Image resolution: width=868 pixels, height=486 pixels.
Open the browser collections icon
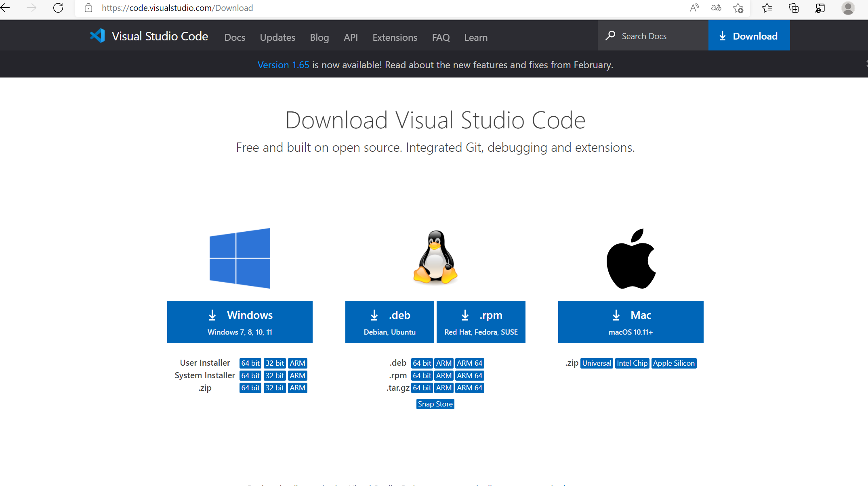point(793,8)
